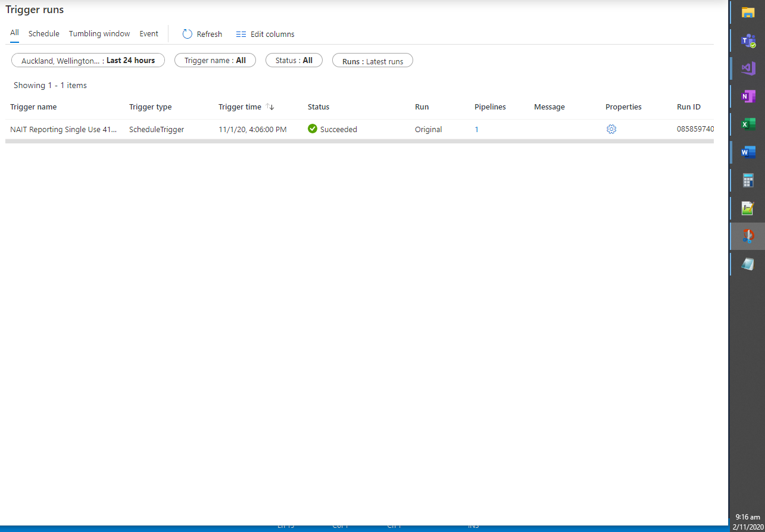
Task: Click the horizontal scrollbar below the table
Action: pyautogui.click(x=360, y=141)
